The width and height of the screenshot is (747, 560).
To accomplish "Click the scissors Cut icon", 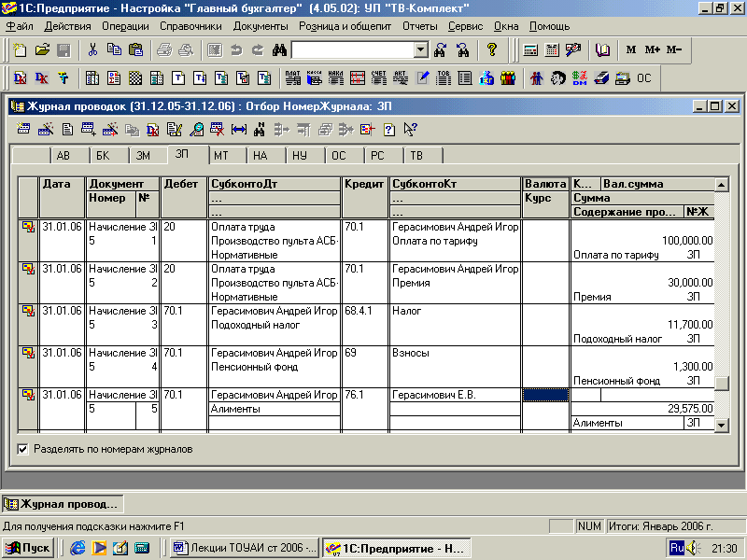I will (92, 50).
